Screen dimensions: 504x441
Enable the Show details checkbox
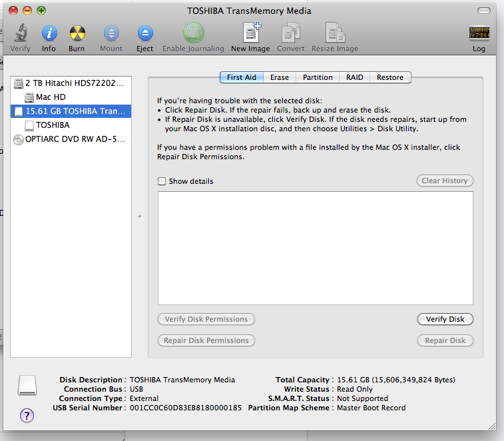[162, 181]
